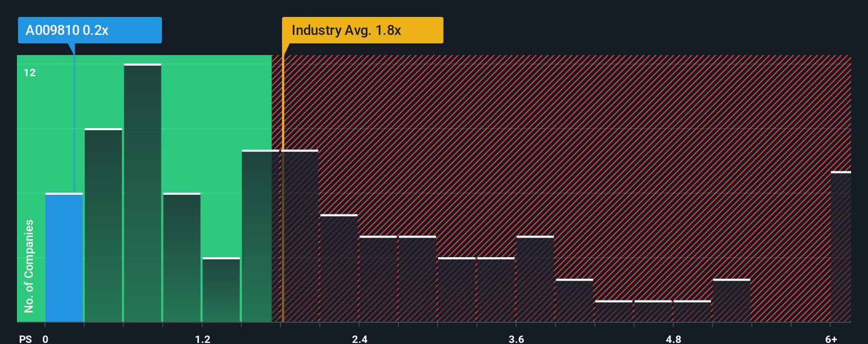Click the x-axis tick label 4.8

click(673, 339)
